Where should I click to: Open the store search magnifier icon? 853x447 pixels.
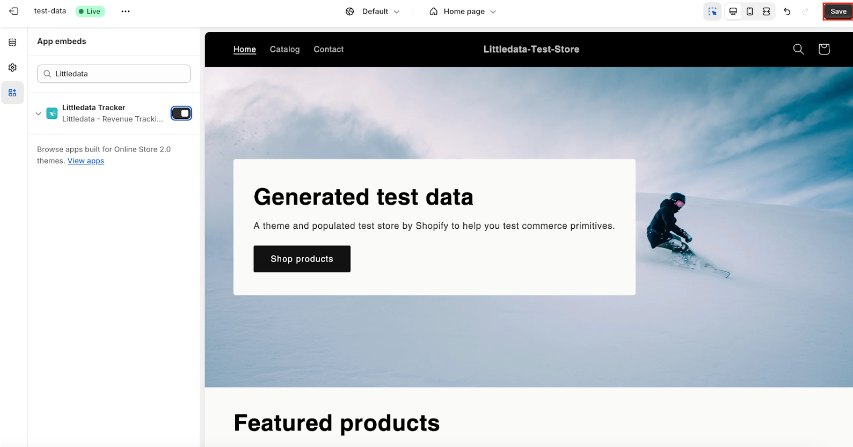(798, 49)
